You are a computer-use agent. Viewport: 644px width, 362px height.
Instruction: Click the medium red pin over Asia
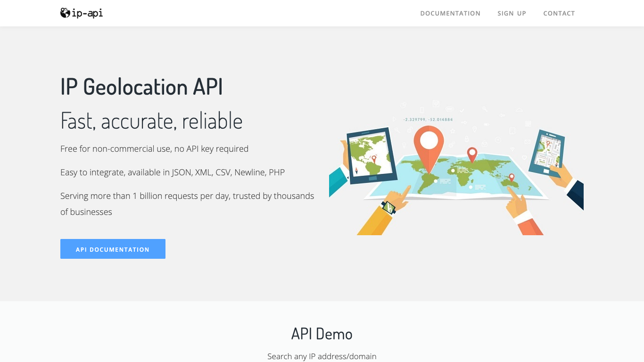(472, 154)
